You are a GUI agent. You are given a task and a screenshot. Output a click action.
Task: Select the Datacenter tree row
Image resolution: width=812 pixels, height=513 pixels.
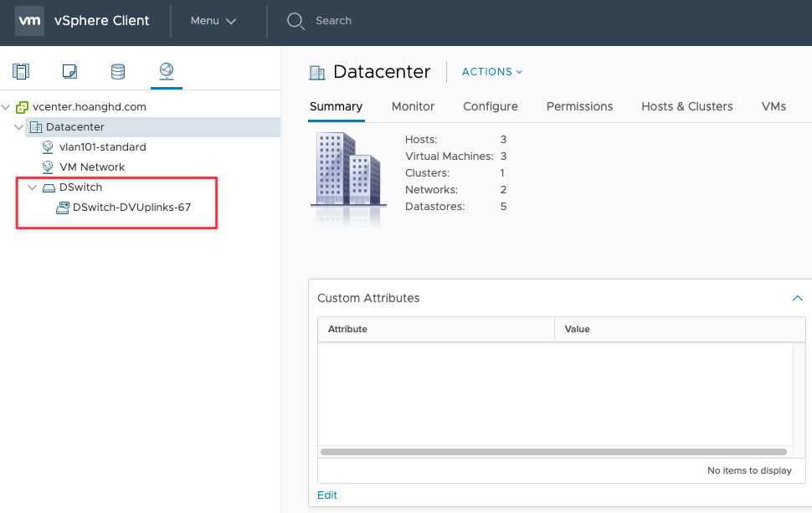click(x=152, y=127)
